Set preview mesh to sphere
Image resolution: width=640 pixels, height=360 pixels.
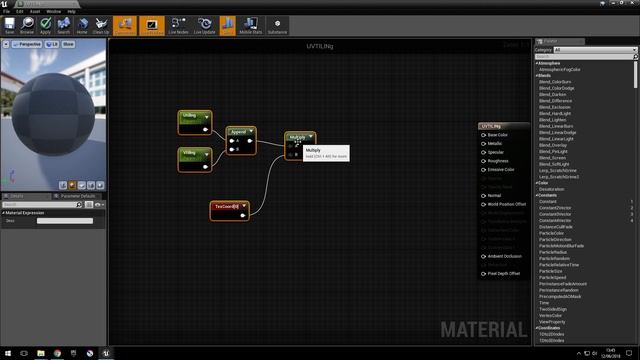point(72,186)
